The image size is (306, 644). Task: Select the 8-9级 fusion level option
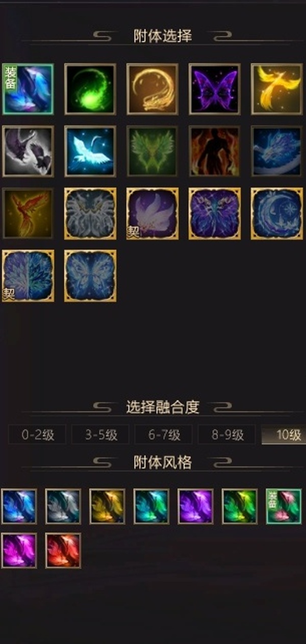[x=227, y=435]
